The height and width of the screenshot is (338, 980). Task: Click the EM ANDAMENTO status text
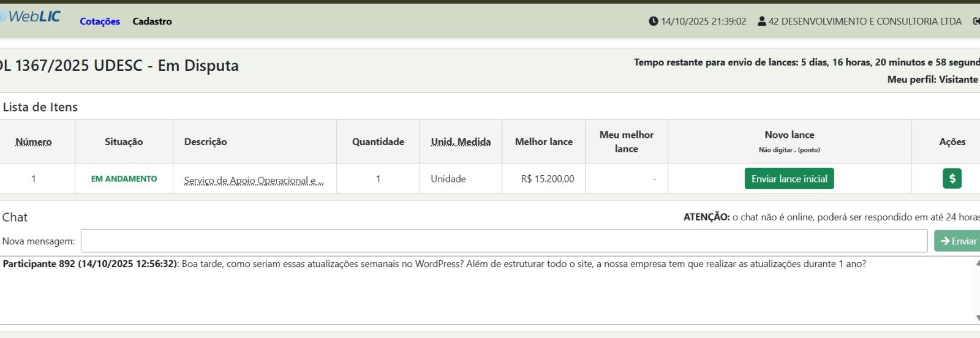click(x=124, y=179)
